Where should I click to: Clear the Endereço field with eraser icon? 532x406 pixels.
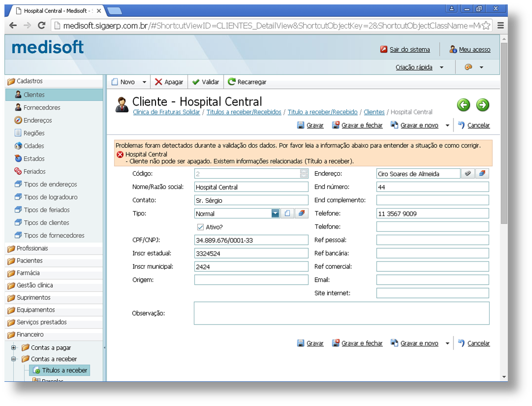[x=482, y=174]
